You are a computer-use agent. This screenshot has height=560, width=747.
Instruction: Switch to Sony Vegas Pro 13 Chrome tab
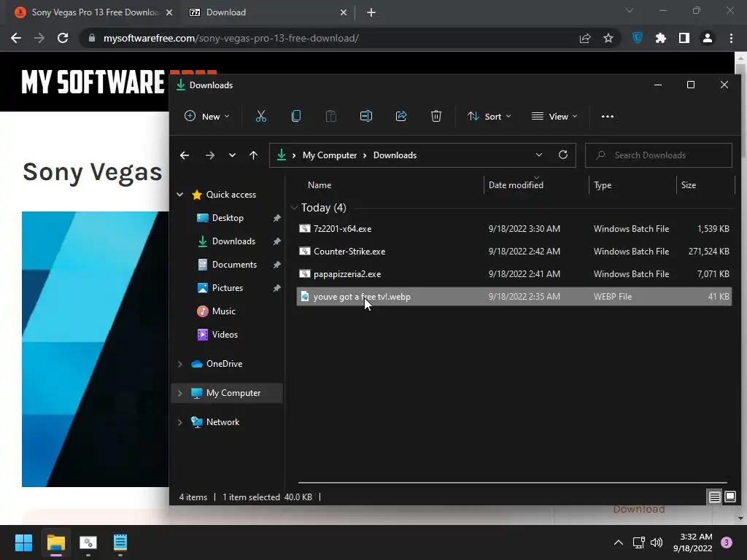click(94, 12)
